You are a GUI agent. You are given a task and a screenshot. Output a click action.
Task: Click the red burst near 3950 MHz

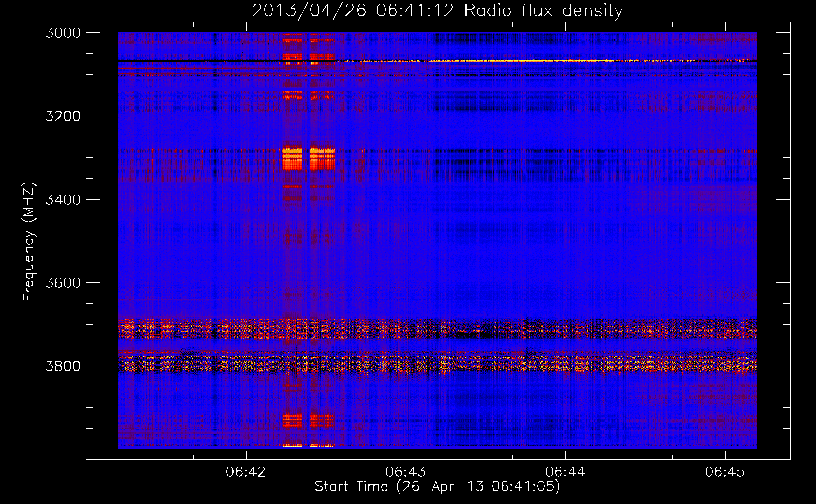click(x=308, y=420)
